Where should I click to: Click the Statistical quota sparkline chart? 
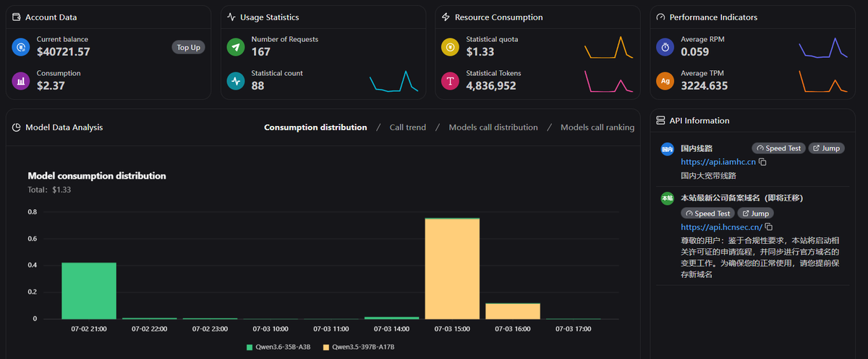point(608,47)
